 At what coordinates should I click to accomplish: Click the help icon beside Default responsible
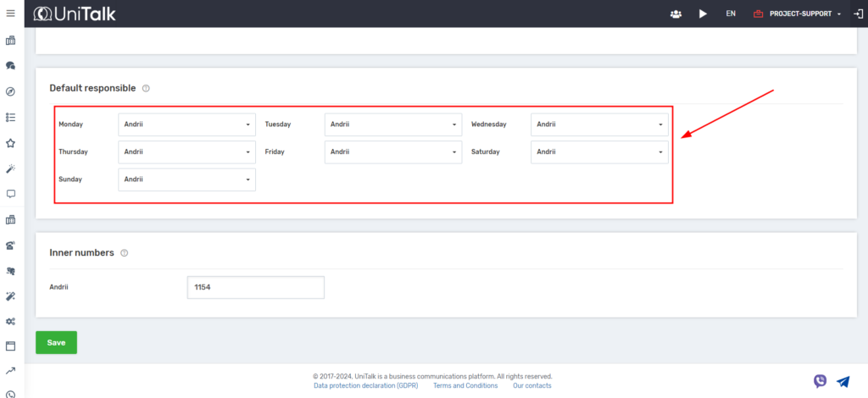146,88
